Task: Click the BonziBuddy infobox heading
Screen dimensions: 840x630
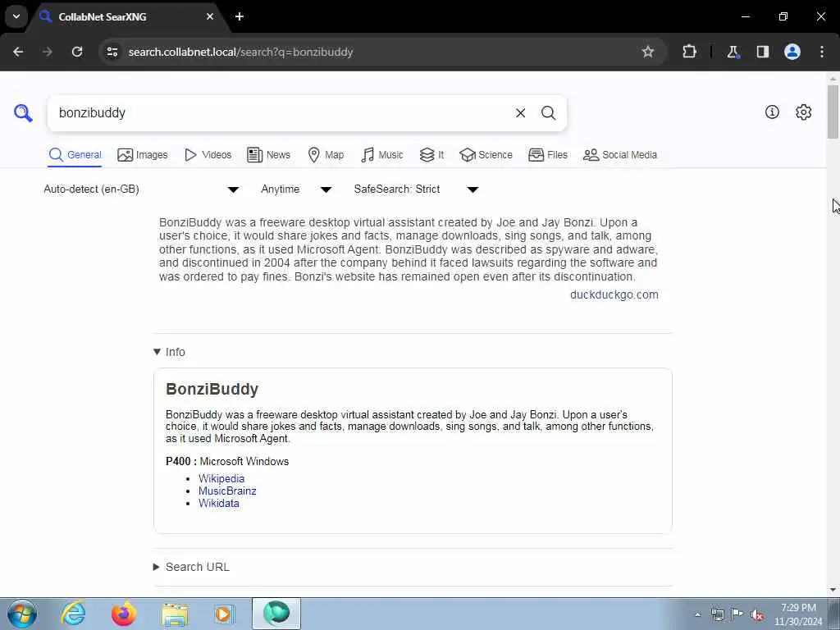Action: coord(212,389)
